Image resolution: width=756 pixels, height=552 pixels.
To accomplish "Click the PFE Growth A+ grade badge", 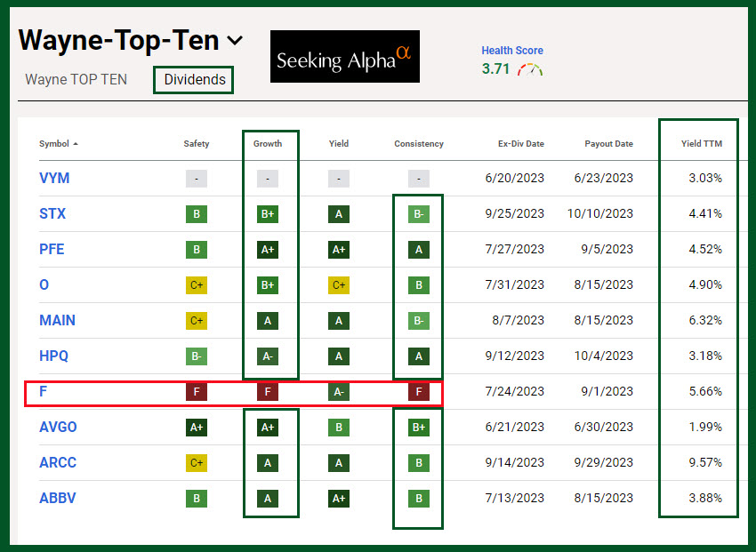I will tap(268, 249).
